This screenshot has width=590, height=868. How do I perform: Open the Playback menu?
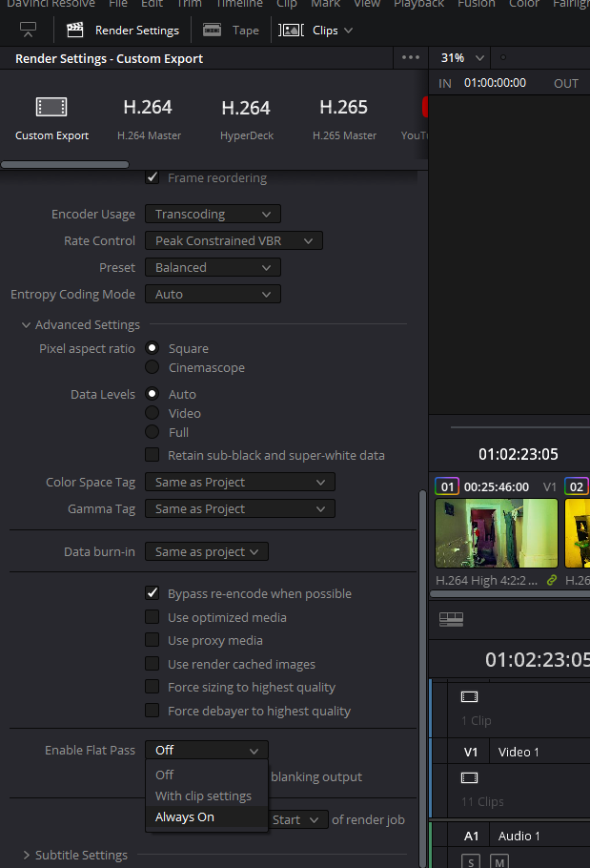tap(418, 3)
